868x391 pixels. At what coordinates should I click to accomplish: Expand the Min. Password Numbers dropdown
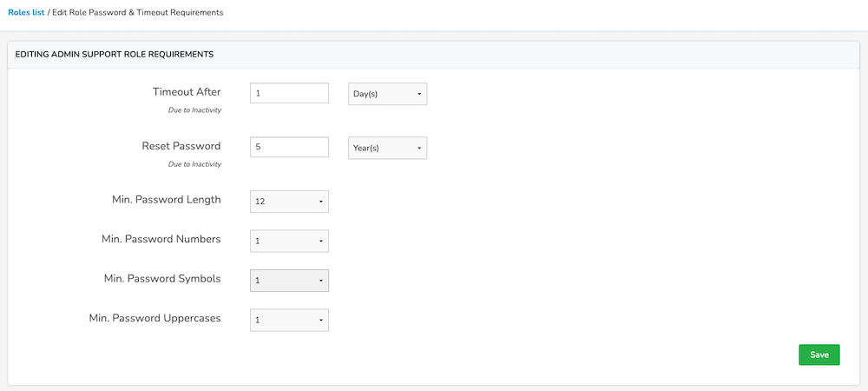tap(290, 241)
